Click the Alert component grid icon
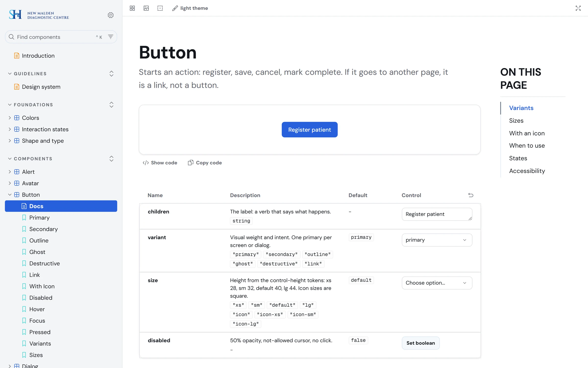Image resolution: width=588 pixels, height=368 pixels. click(x=17, y=172)
